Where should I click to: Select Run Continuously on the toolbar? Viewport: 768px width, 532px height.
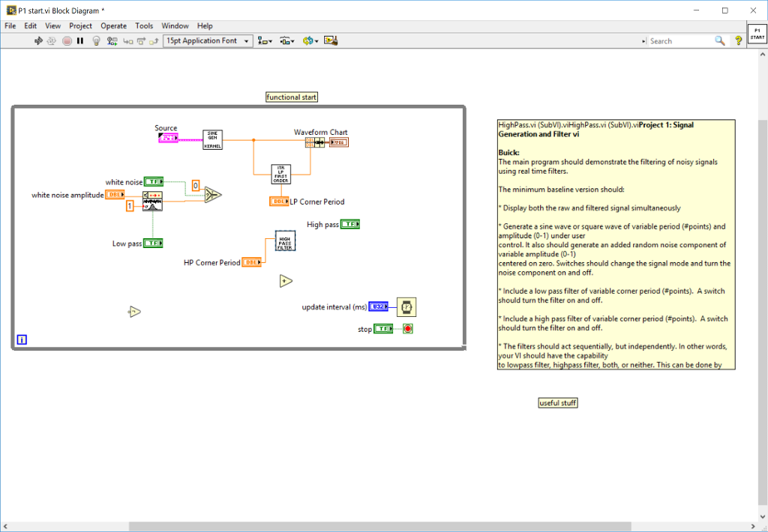click(51, 40)
